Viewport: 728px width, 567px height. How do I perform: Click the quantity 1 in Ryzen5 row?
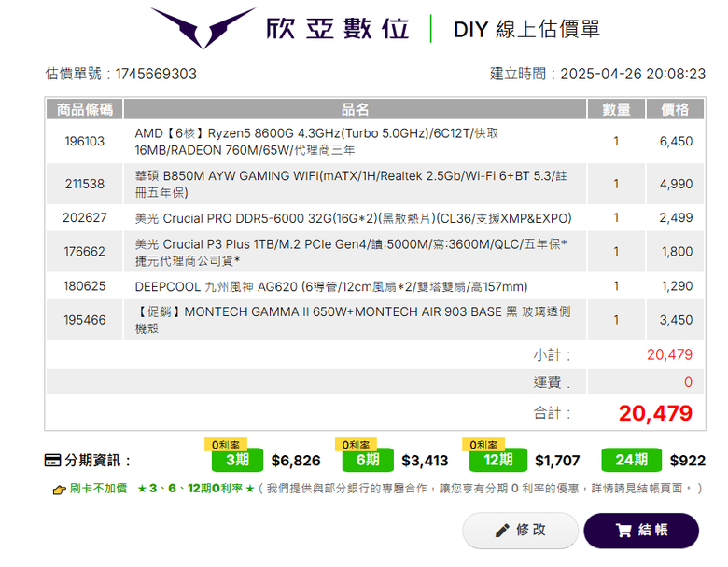pyautogui.click(x=616, y=142)
